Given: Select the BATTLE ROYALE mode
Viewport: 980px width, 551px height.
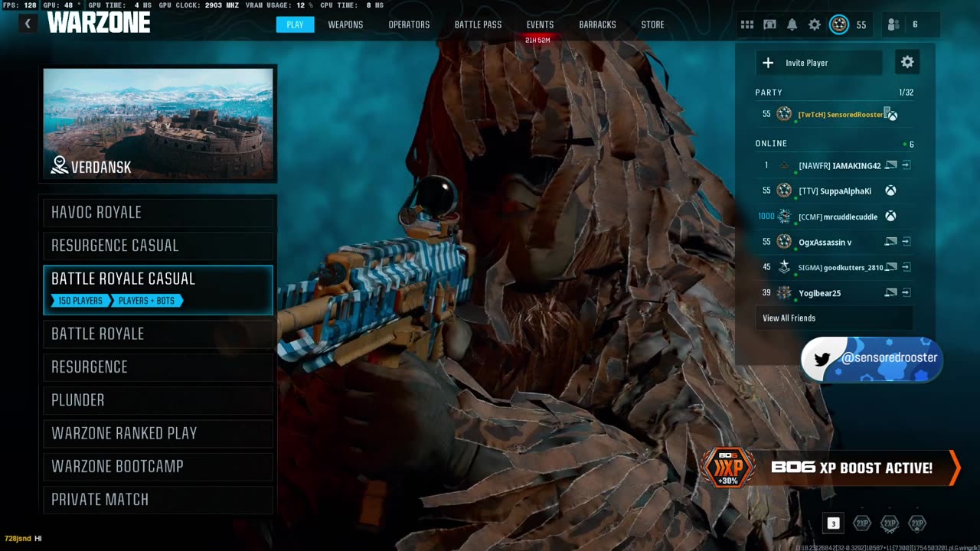Looking at the screenshot, I should (x=158, y=334).
